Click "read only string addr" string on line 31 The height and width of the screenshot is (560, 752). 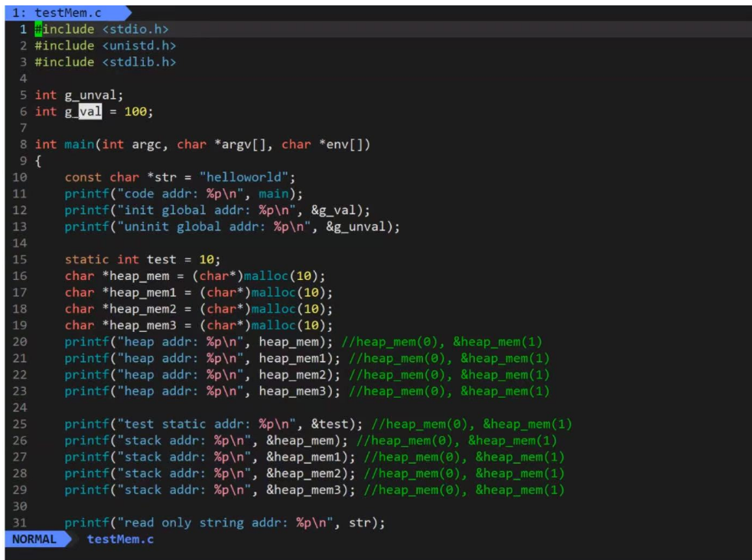coord(226,523)
